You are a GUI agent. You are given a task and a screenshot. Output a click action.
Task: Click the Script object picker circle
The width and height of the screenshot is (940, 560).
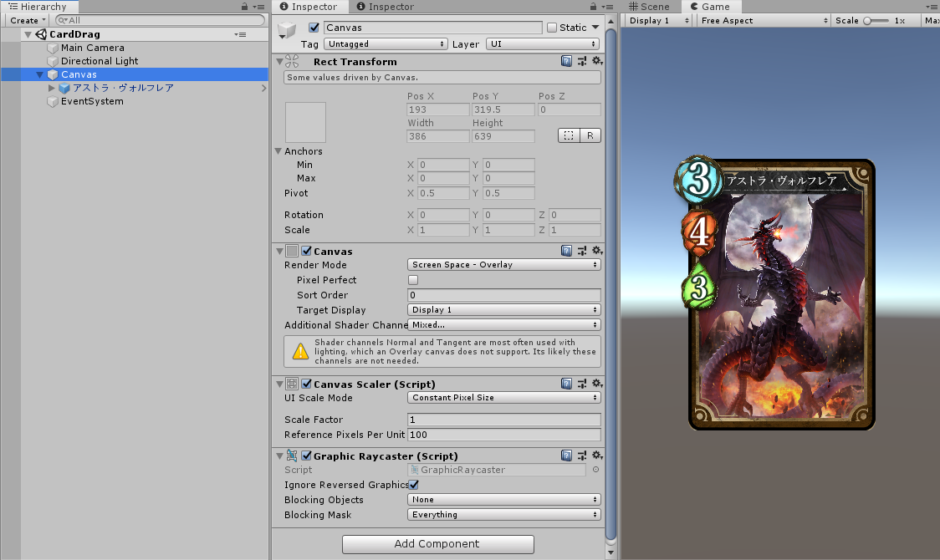596,470
